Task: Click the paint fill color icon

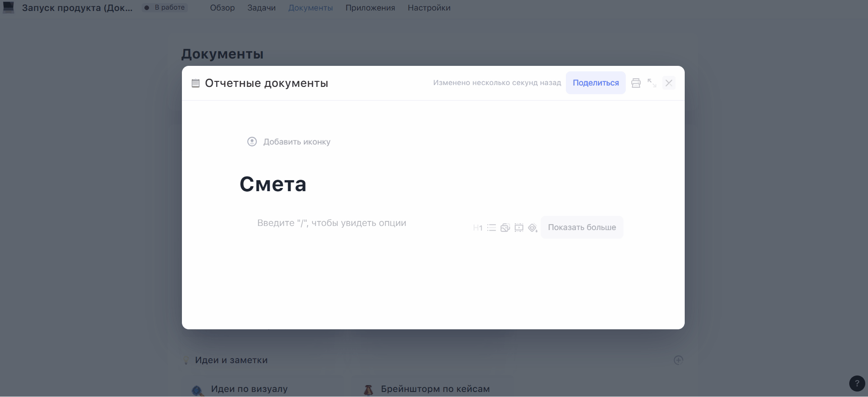Action: 533,228
